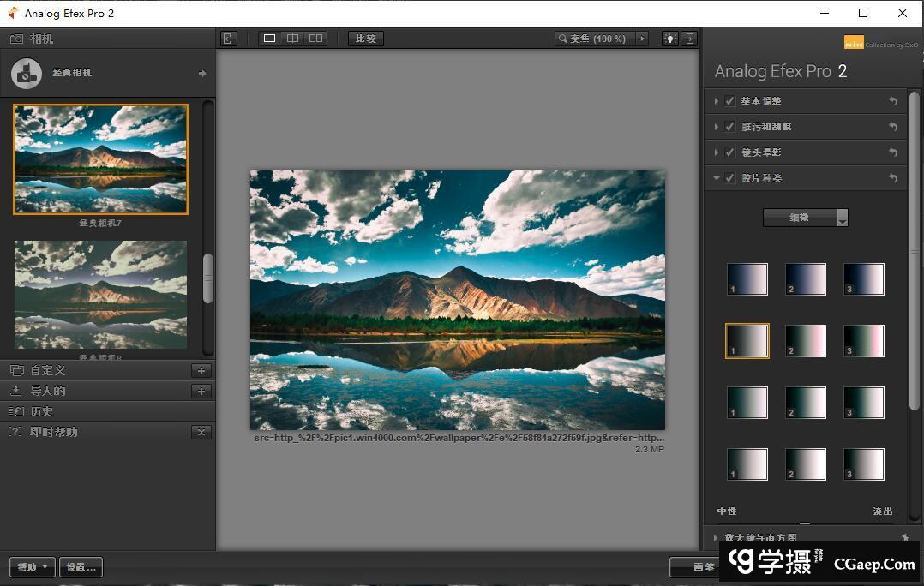Switch to single image view mode
Screen dimensions: 924x586
tap(269, 39)
